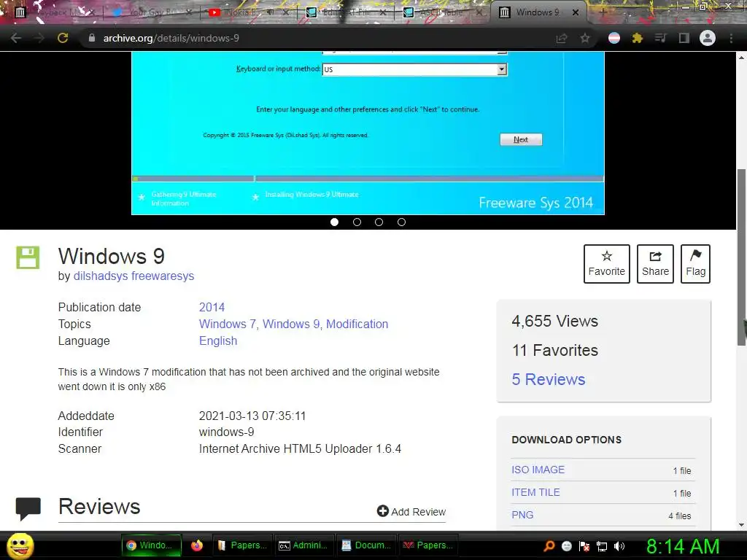Click the network tray icon
The width and height of the screenshot is (747, 560).
602,545
